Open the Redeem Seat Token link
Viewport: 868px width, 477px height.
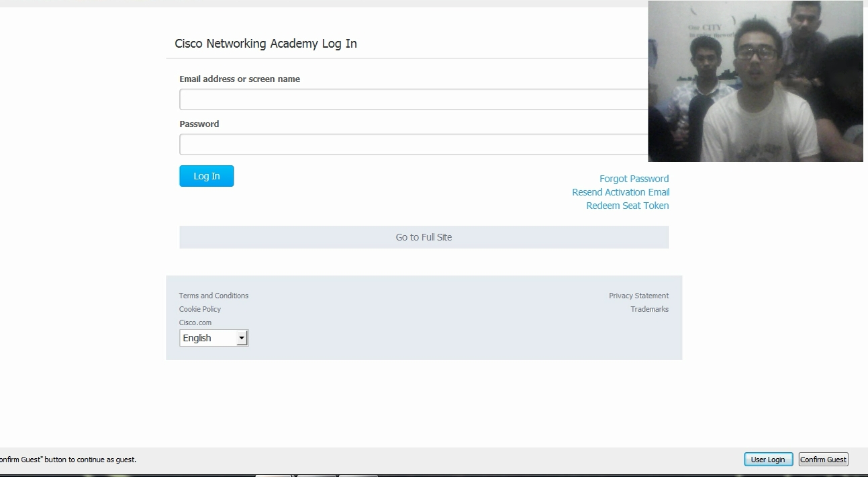627,206
